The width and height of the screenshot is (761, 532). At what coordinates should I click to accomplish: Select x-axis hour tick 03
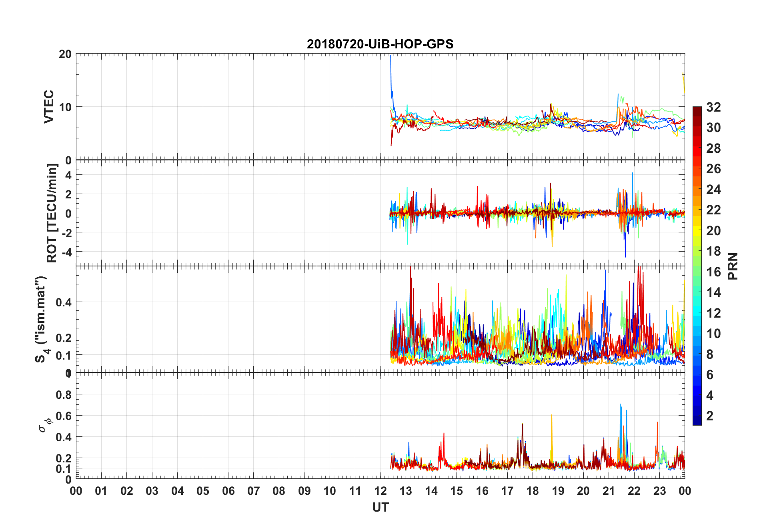[152, 491]
